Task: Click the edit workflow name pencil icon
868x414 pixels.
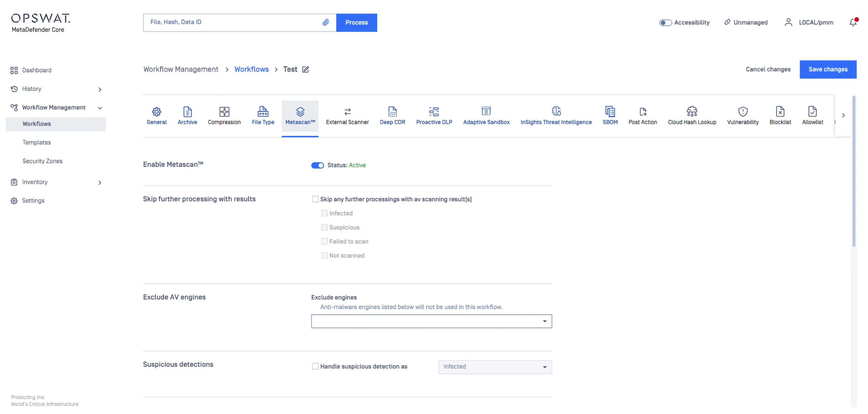Action: pyautogui.click(x=306, y=69)
